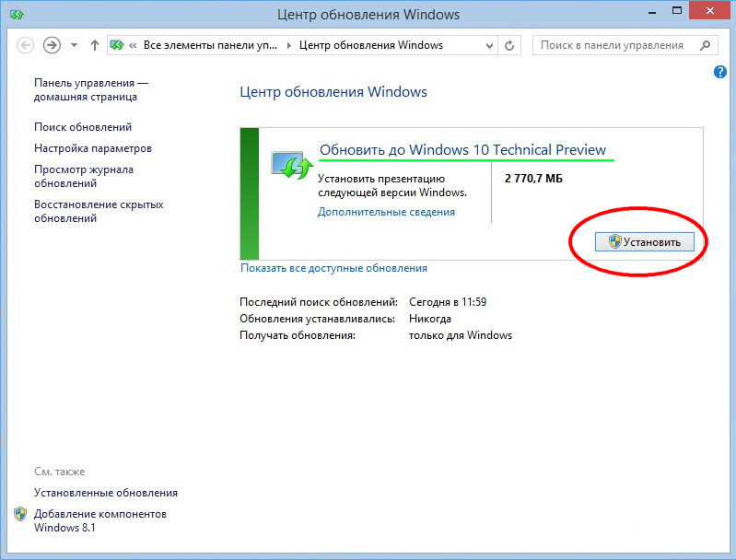The image size is (736, 560).
Task: Open Просмотр журнала обновлений
Action: [84, 177]
